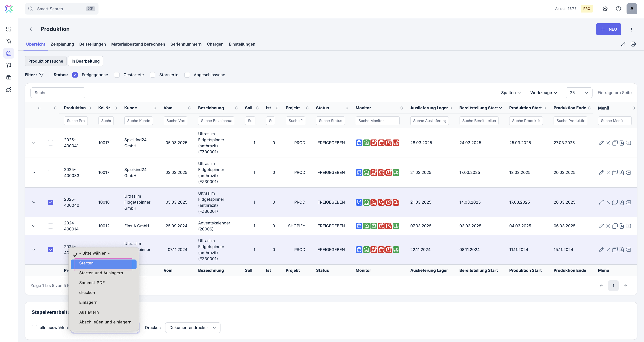This screenshot has width=644, height=342.
Task: Select Starten und Auslagern from the menu
Action: (x=101, y=273)
